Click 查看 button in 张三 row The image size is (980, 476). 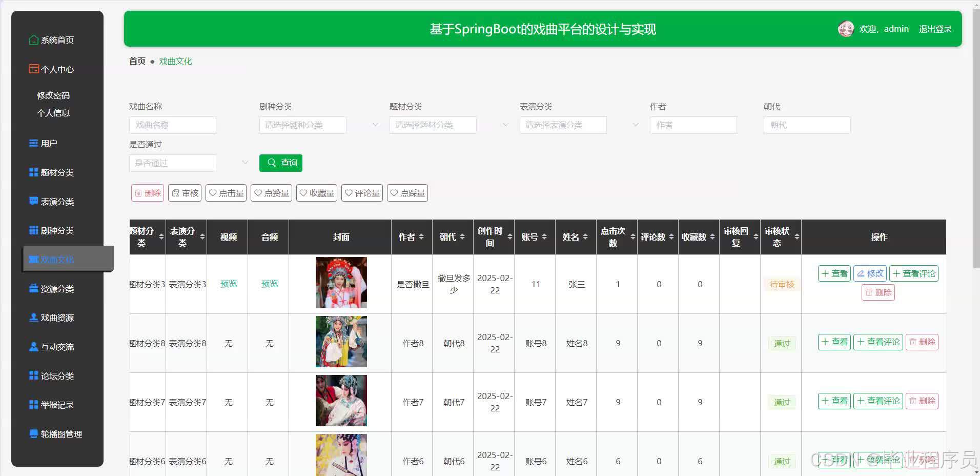tap(834, 273)
